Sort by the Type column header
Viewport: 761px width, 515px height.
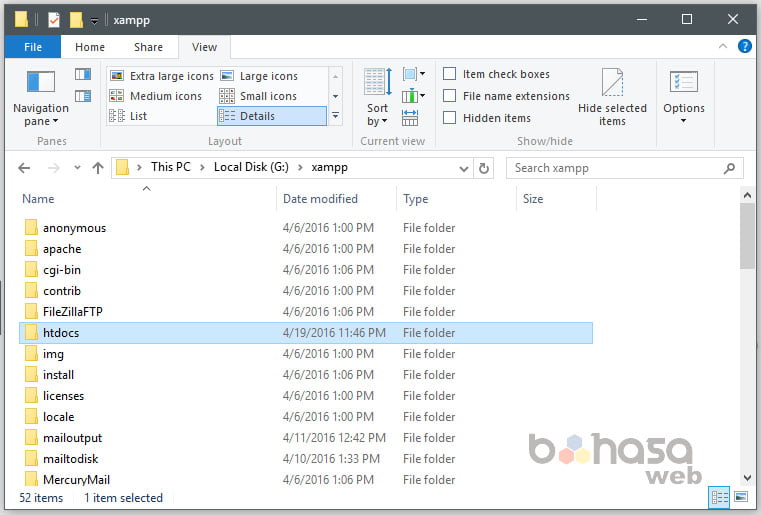(456, 199)
